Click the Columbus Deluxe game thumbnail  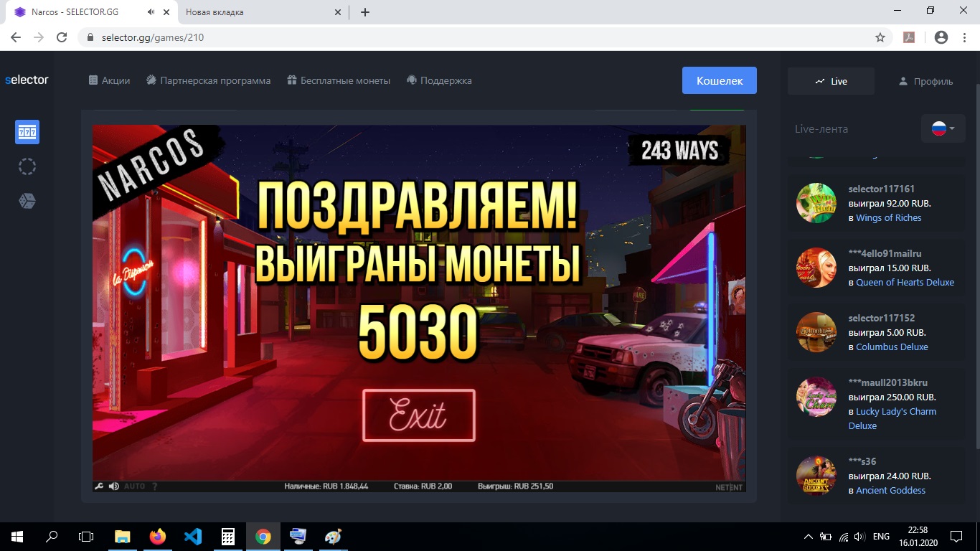816,332
